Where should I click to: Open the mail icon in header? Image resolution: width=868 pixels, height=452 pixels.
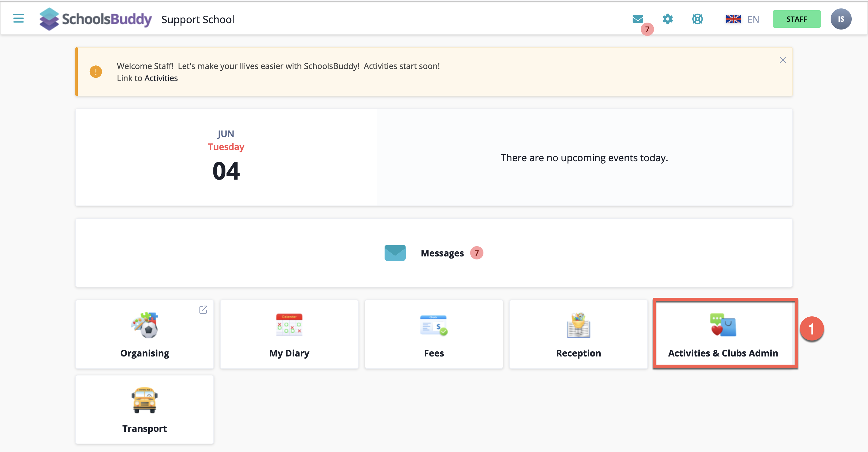637,19
